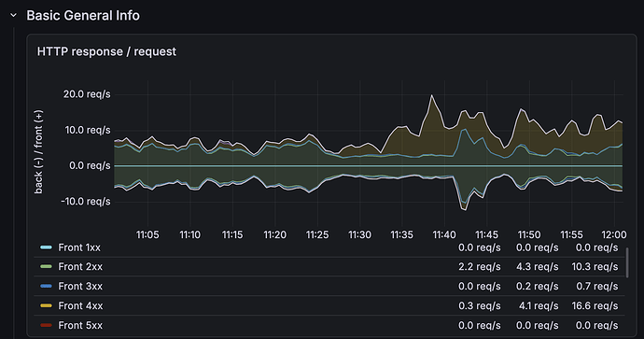Toggle the Front 5xx legend series

coord(80,325)
